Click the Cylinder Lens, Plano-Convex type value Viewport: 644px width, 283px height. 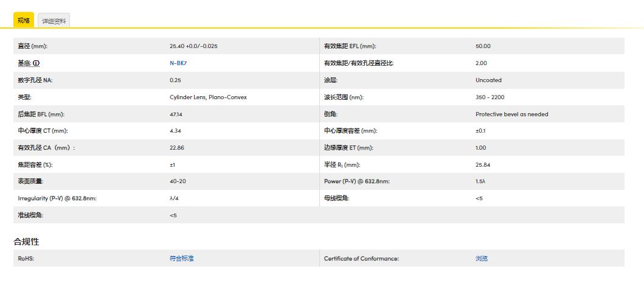(208, 97)
